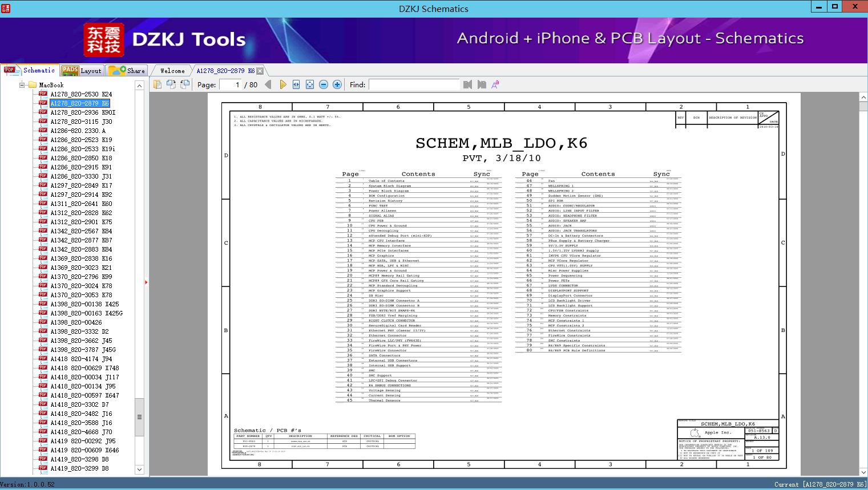868x490 pixels.
Task: Click the fit-to-width icon
Action: coord(296,84)
